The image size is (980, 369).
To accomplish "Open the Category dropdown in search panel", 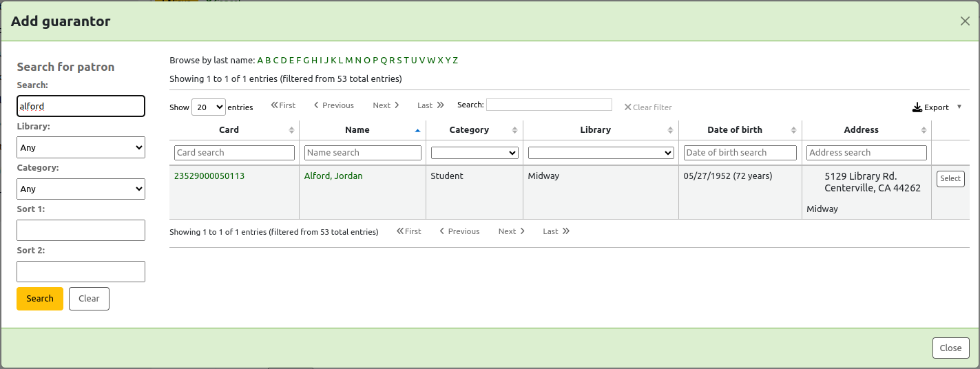I will pos(81,189).
